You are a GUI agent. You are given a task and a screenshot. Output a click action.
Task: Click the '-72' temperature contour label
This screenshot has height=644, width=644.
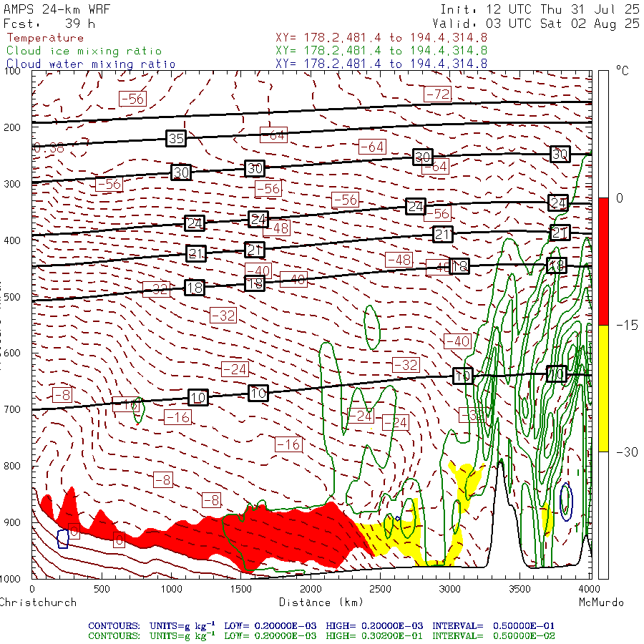point(437,94)
